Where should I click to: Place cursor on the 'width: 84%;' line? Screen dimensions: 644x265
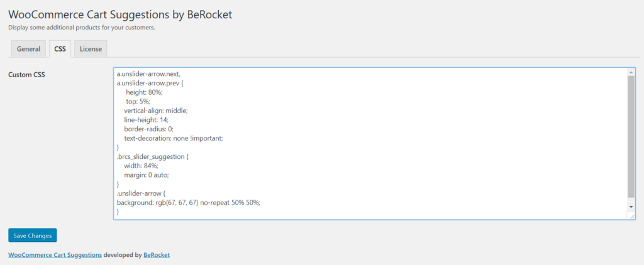coord(141,166)
